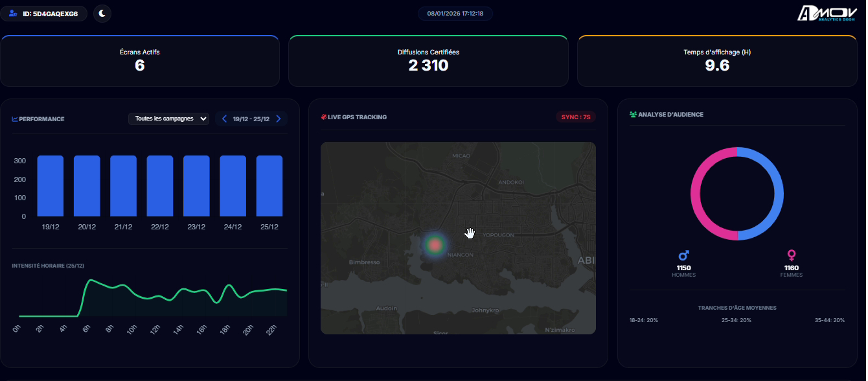The image size is (868, 381).
Task: Select the pink female symbol icon above Femmes
Action: click(x=791, y=256)
